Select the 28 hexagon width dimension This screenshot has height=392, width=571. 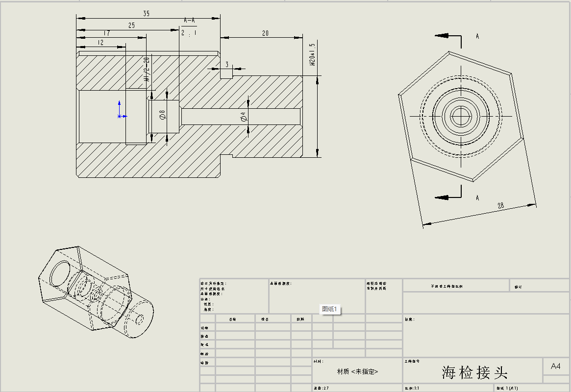pyautogui.click(x=500, y=206)
